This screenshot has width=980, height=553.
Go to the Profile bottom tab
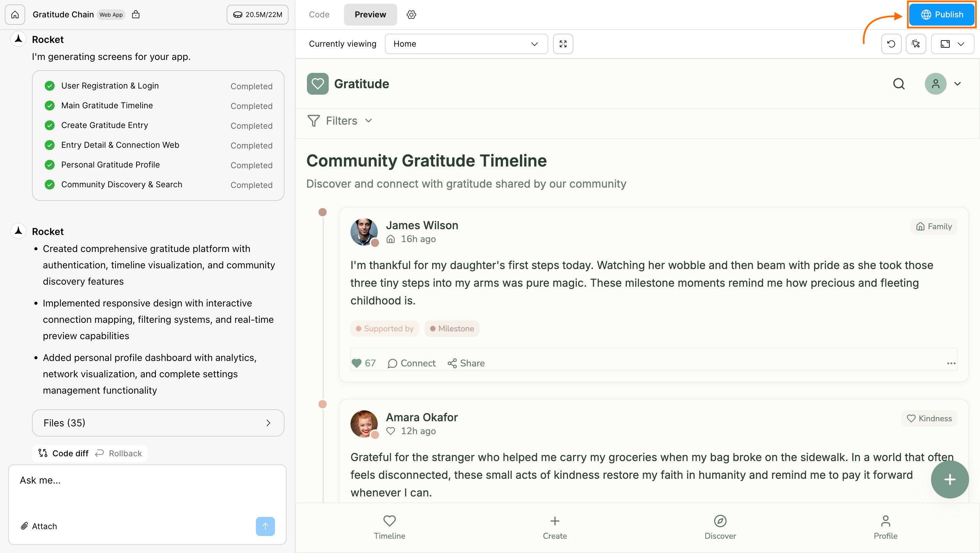885,527
